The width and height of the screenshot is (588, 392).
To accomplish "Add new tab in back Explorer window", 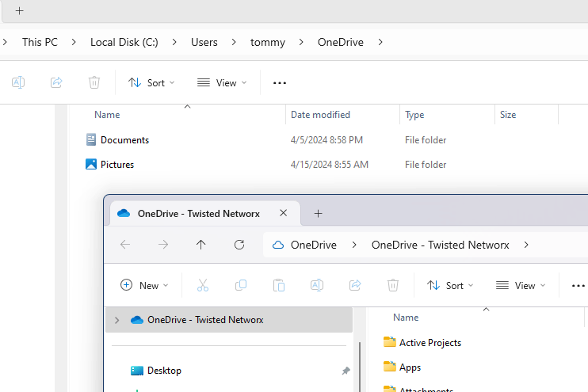I will [x=20, y=11].
